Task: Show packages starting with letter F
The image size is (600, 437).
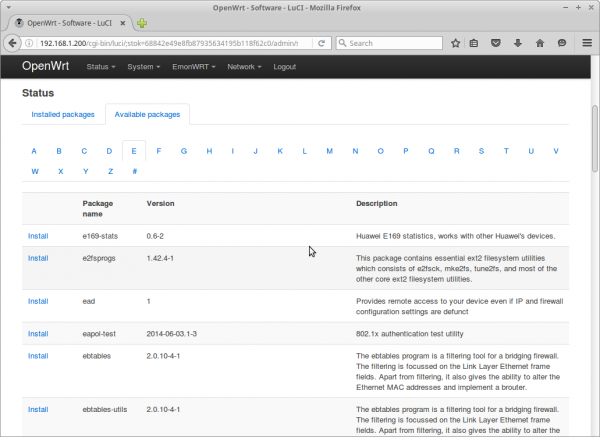Action: click(159, 151)
